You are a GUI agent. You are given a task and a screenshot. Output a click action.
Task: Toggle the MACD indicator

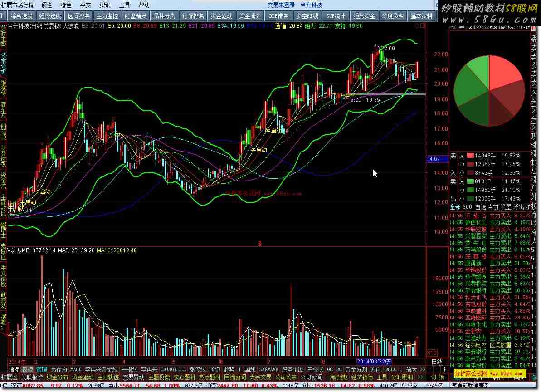(x=76, y=369)
